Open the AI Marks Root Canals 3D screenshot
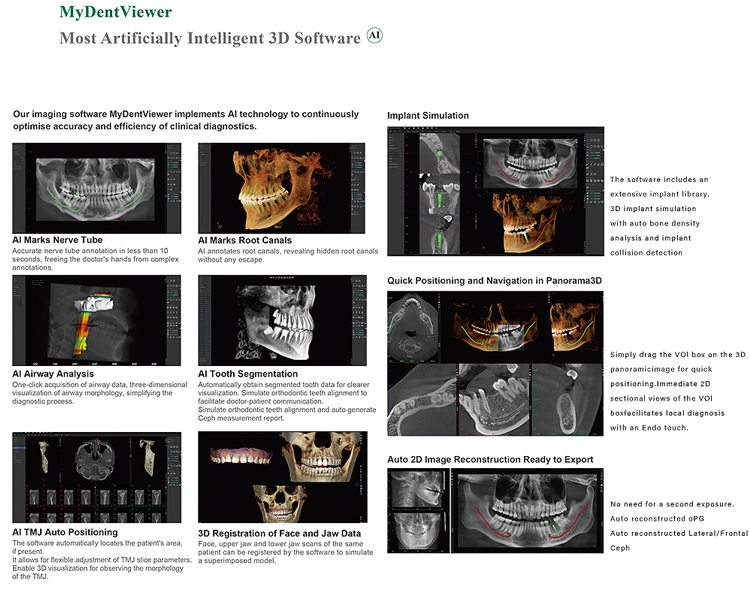The image size is (750, 595). tap(281, 188)
